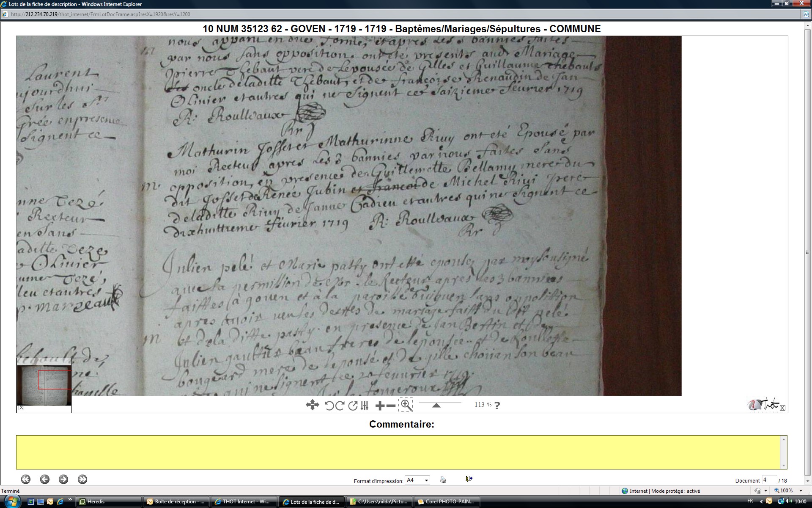The width and height of the screenshot is (812, 508).
Task: Print the document with printer icon
Action: [x=443, y=480]
